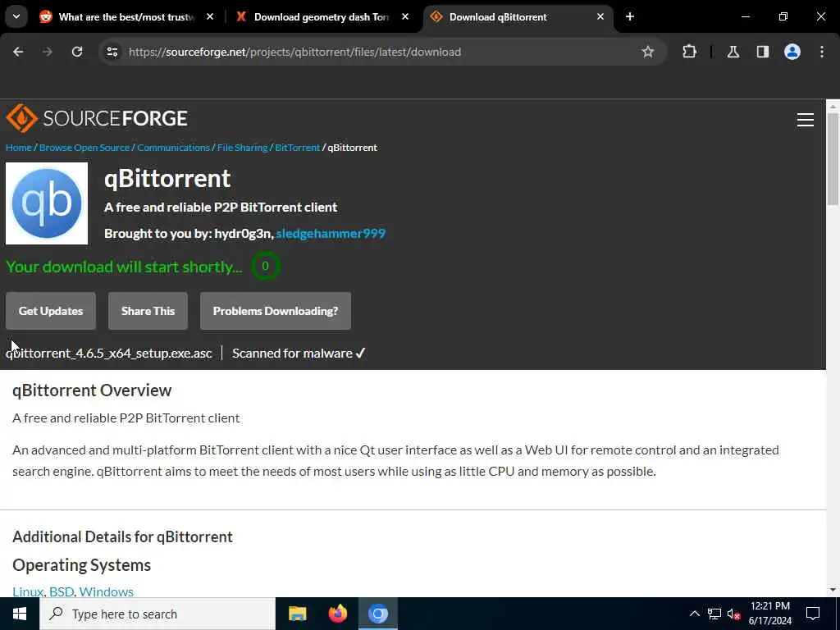Open sledgehammer999 profile link
Screen dimensions: 840x630
[x=331, y=234]
